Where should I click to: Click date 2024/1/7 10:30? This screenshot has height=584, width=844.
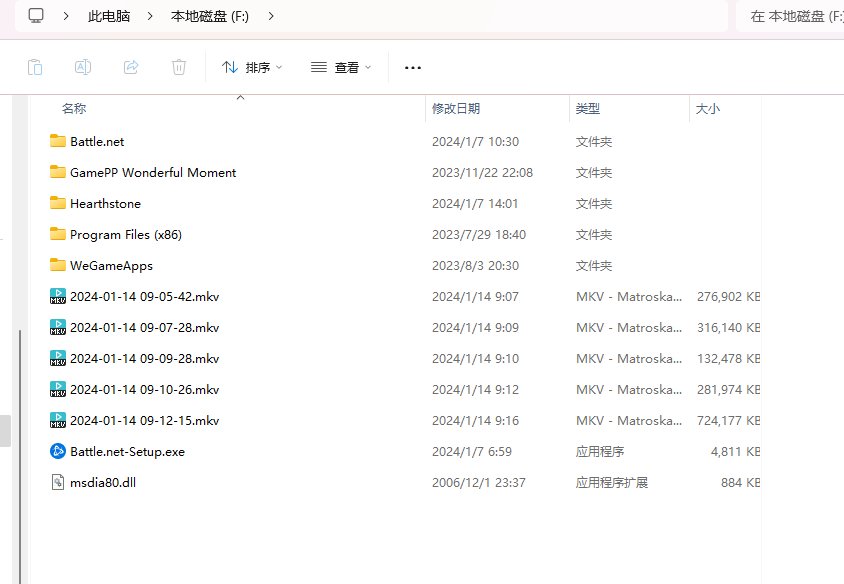click(x=476, y=142)
